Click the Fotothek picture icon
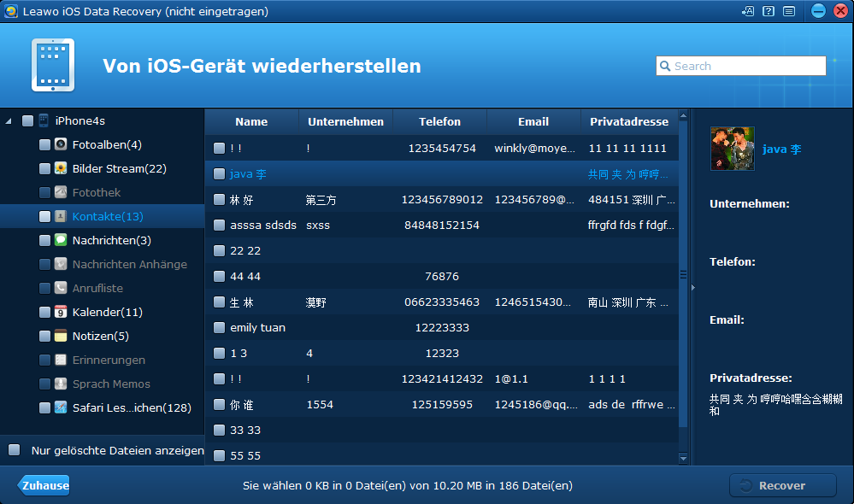The height and width of the screenshot is (504, 854). pos(61,192)
